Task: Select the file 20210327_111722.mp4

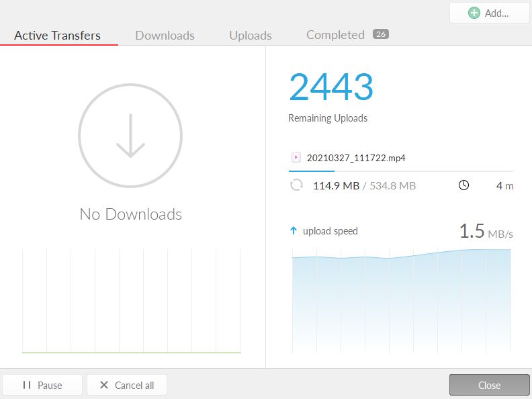Action: (356, 159)
